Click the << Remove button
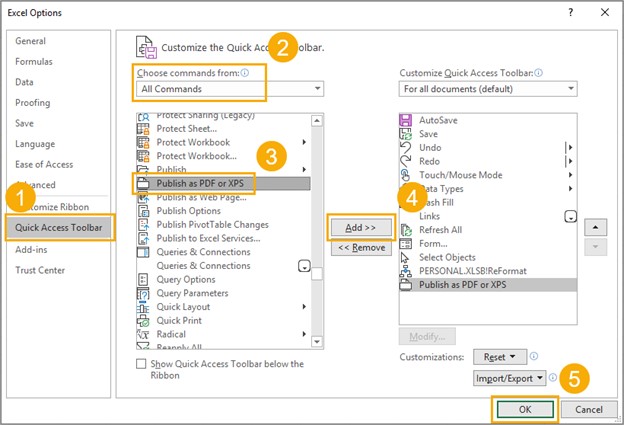This screenshot has width=624, height=425. click(x=361, y=248)
